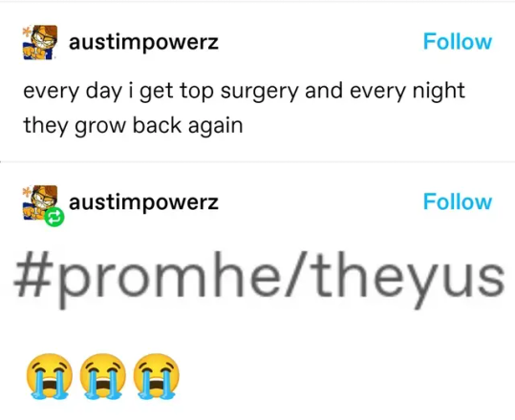Open the avatar on the reblogged post
515x420 pixels.
(40, 202)
